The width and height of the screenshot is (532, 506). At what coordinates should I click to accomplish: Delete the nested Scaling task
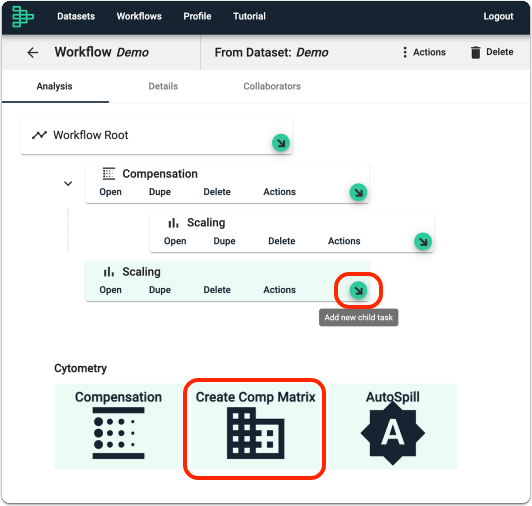click(x=282, y=241)
